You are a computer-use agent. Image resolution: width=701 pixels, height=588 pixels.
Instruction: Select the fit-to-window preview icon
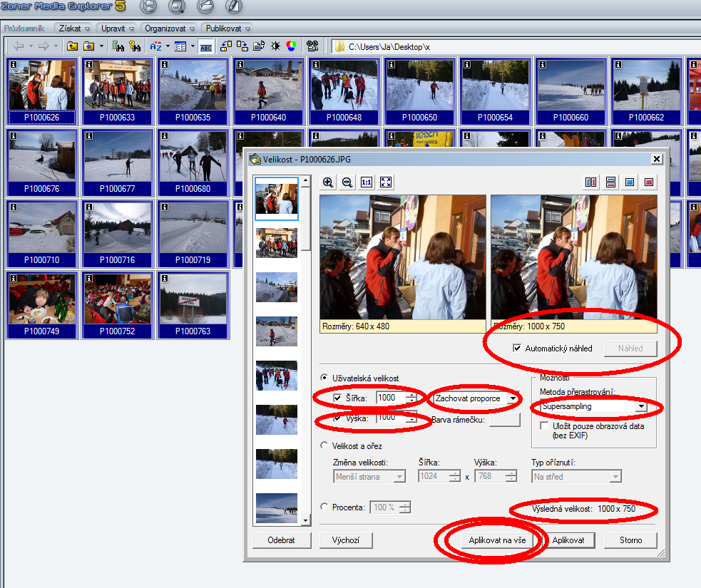(385, 182)
